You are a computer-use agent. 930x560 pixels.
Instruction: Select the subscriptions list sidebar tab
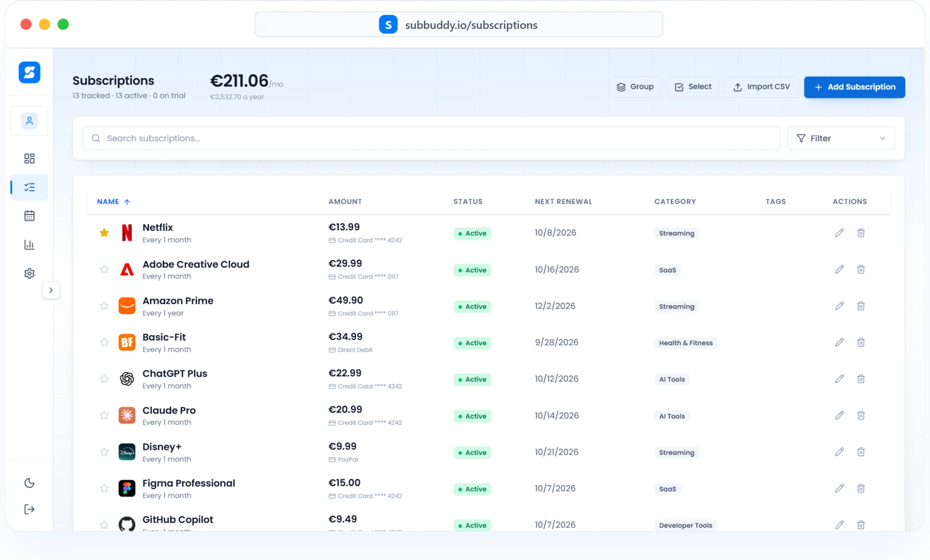29,187
